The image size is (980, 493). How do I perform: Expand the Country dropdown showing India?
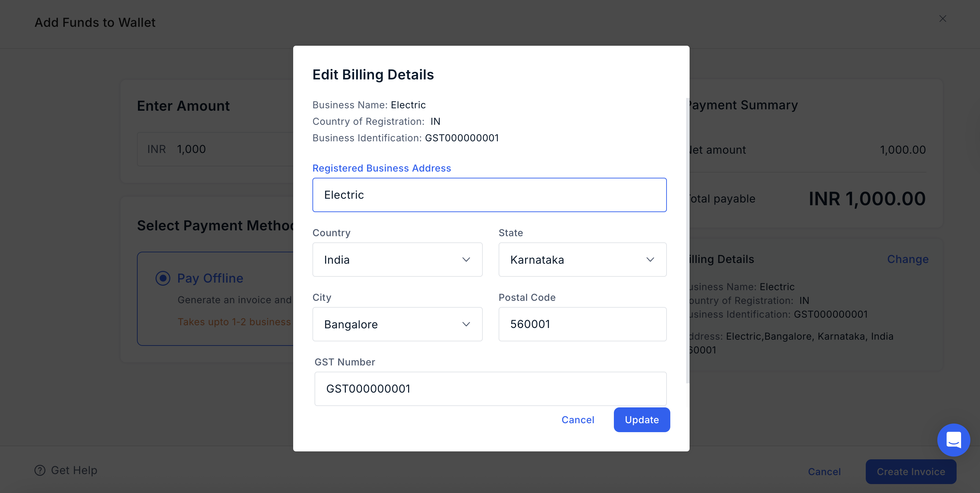tap(397, 260)
